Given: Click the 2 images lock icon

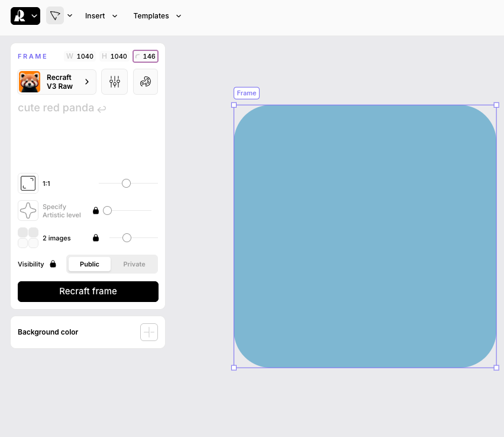Looking at the screenshot, I should 96,238.
